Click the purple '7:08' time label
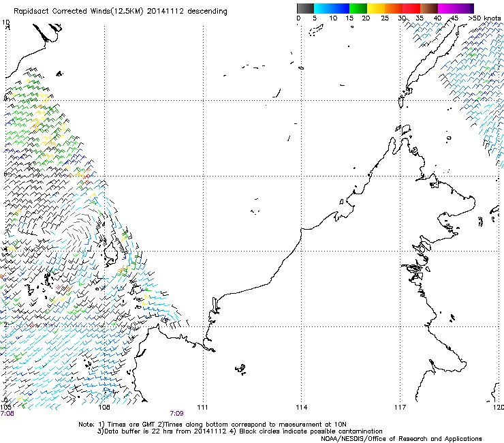The width and height of the screenshot is (504, 443). [7, 414]
